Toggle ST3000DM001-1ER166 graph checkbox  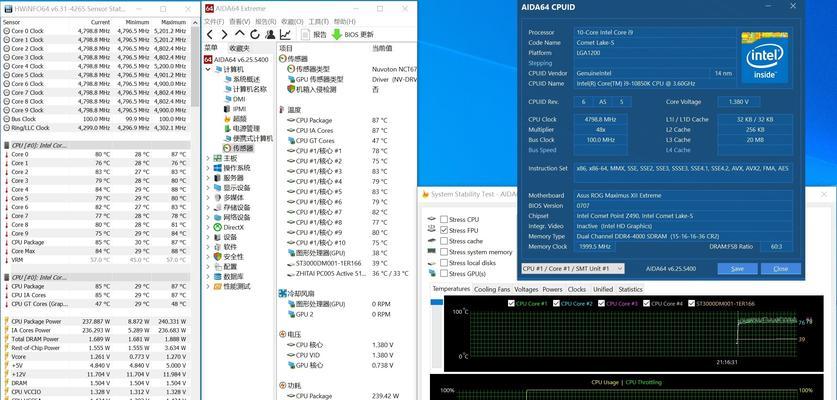[691, 303]
